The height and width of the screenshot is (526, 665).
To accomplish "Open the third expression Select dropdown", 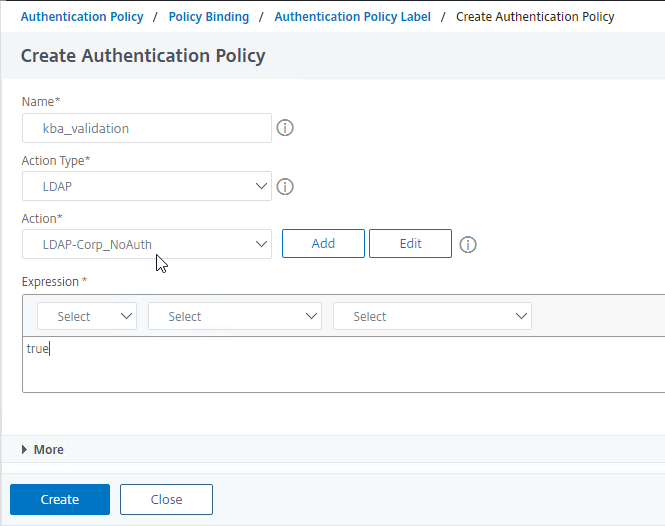I will pos(432,316).
